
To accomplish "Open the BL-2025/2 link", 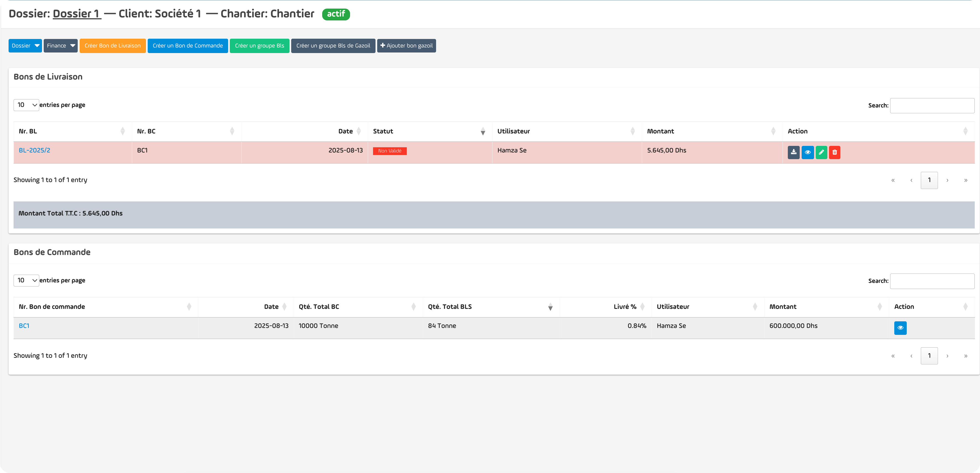I will [x=34, y=150].
